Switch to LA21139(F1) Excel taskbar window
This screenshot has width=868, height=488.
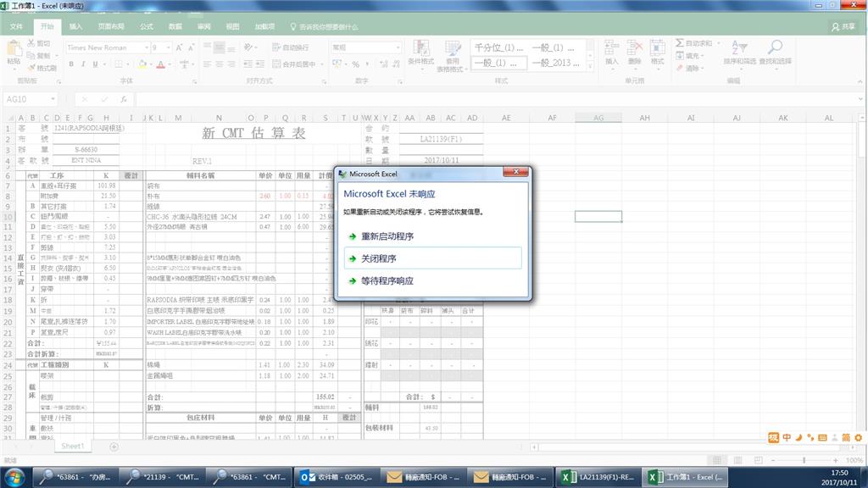(599, 477)
